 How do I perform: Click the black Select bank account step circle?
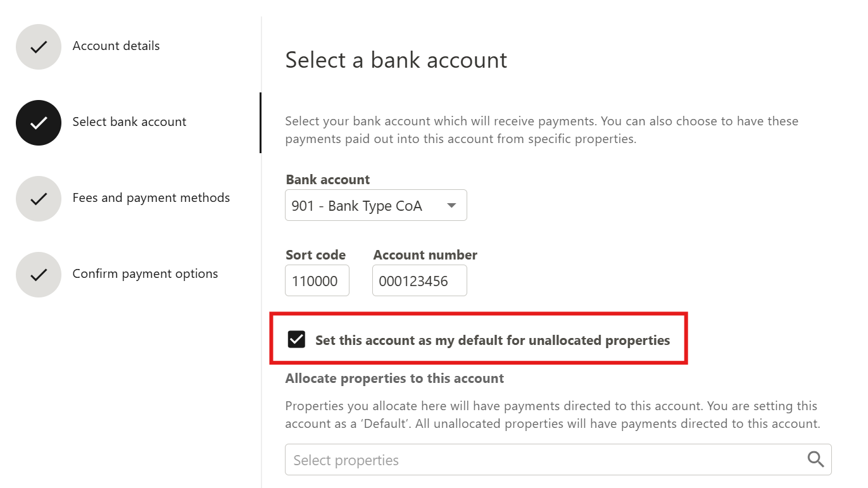(39, 123)
